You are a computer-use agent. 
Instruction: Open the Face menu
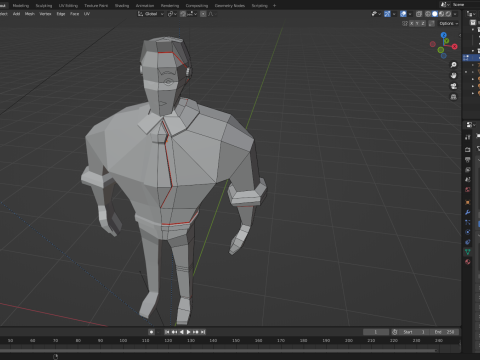tap(74, 14)
